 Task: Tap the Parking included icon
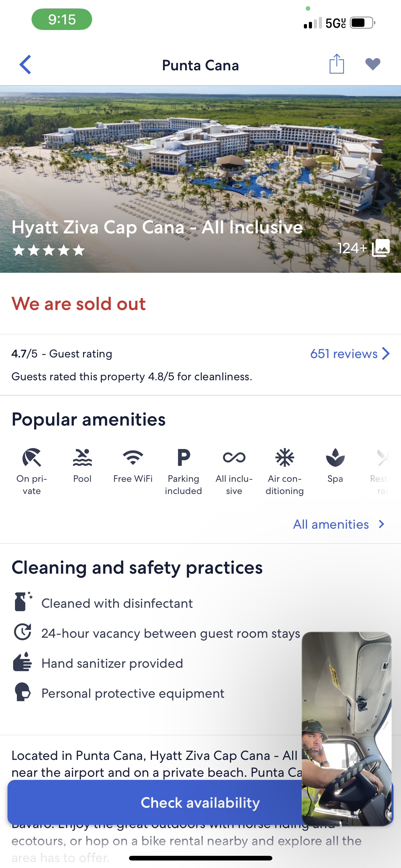pos(184,457)
